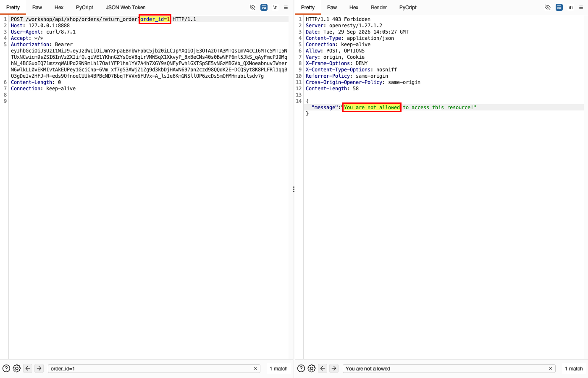Screen dimensions: 588x378
Task: Toggle hidden characters eye icon in request
Action: 252,7
